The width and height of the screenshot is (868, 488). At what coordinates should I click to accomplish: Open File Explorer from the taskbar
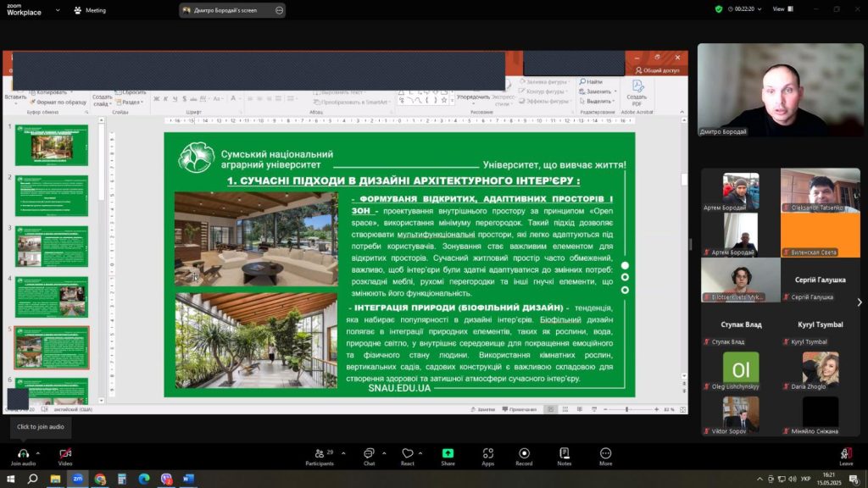(55, 479)
